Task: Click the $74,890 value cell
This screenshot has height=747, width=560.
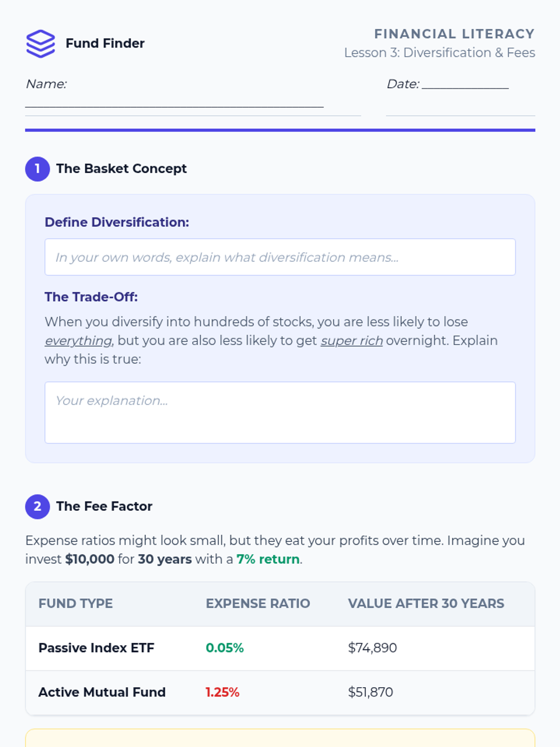Action: (372, 648)
